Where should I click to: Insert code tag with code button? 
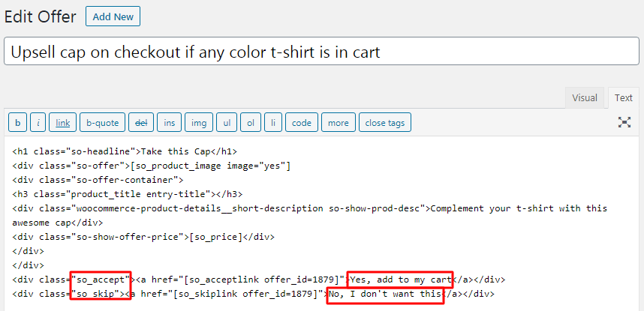tap(302, 123)
